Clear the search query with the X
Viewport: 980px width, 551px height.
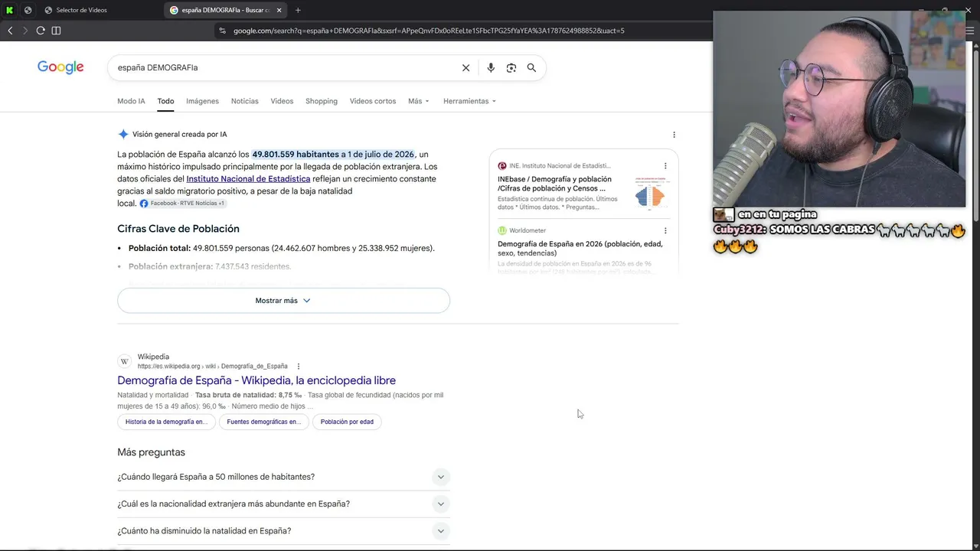tap(465, 67)
